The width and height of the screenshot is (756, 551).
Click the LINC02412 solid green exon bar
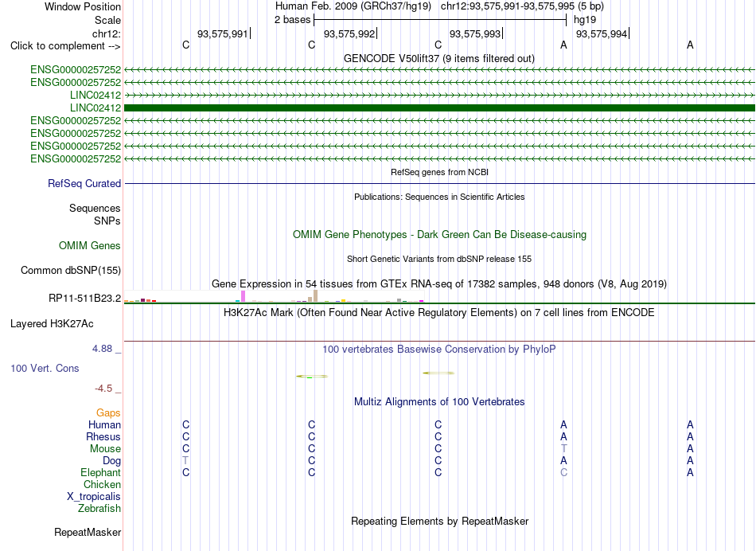(x=439, y=107)
